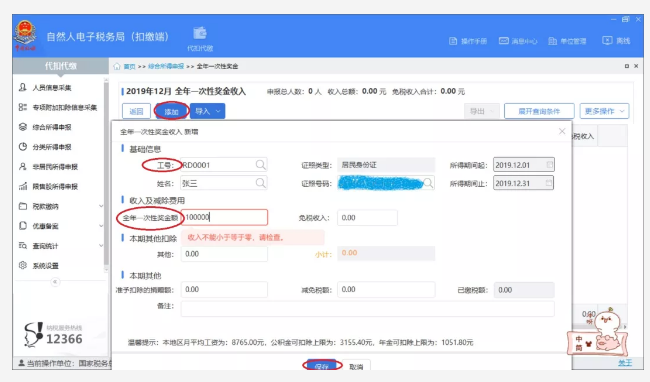This screenshot has width=650, height=382.
Task: Click the 准予扣除的捐赠额 input field
Action: pos(224,289)
